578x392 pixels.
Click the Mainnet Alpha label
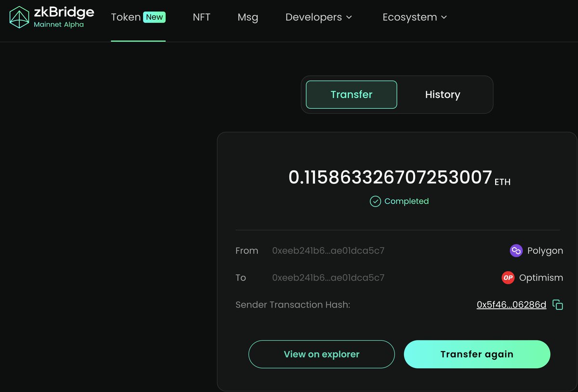59,25
